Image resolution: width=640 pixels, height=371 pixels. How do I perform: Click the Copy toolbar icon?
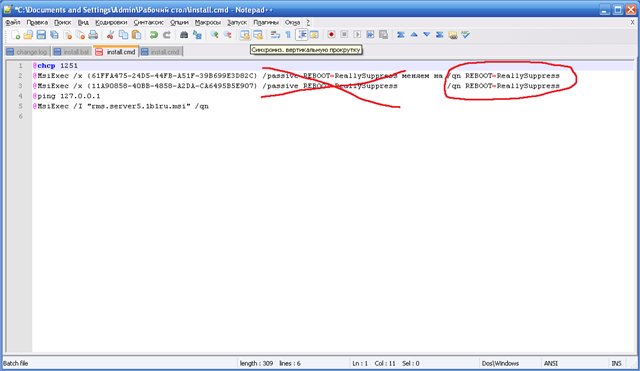pyautogui.click(x=123, y=35)
